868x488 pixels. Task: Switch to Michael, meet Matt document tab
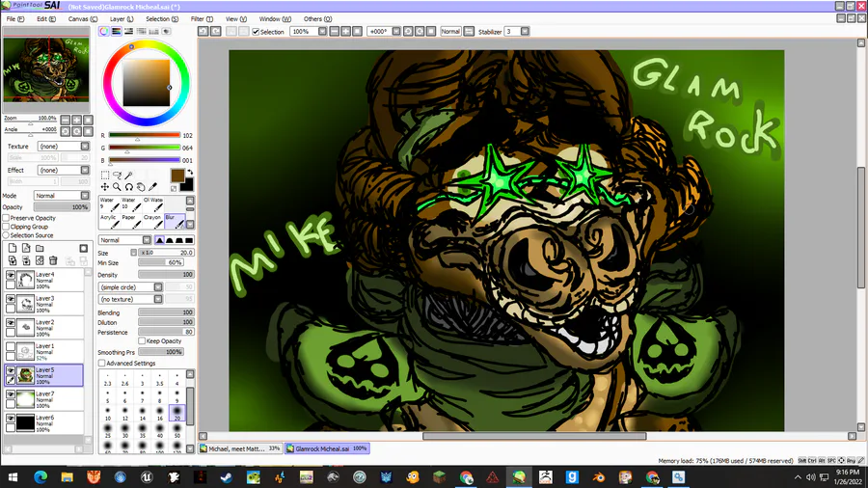[x=240, y=448]
